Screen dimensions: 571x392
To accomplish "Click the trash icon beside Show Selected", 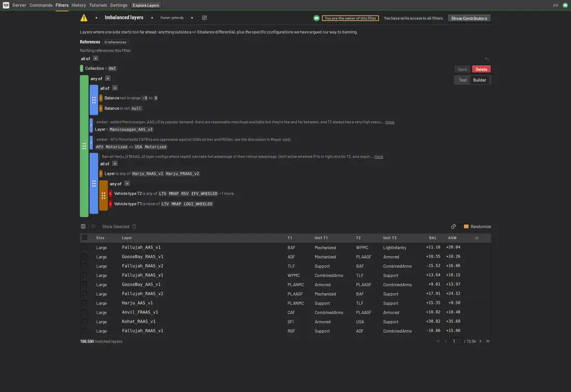I will [134, 226].
